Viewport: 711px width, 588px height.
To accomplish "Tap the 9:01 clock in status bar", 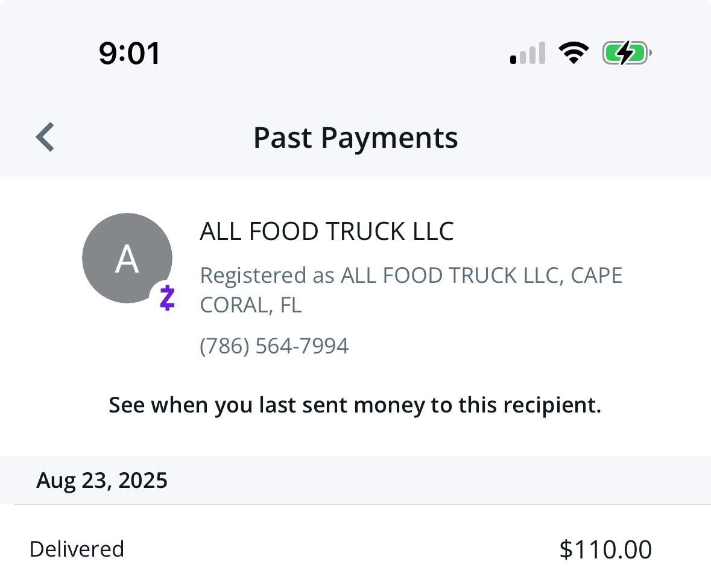I will coord(130,53).
